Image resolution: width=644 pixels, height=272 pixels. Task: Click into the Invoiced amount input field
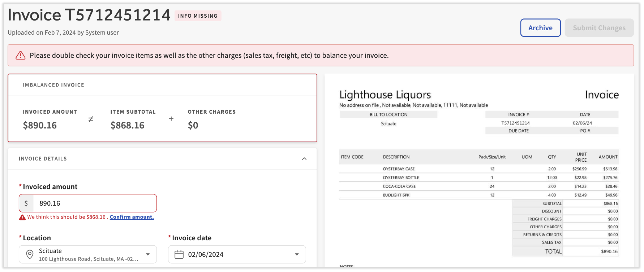coord(95,203)
